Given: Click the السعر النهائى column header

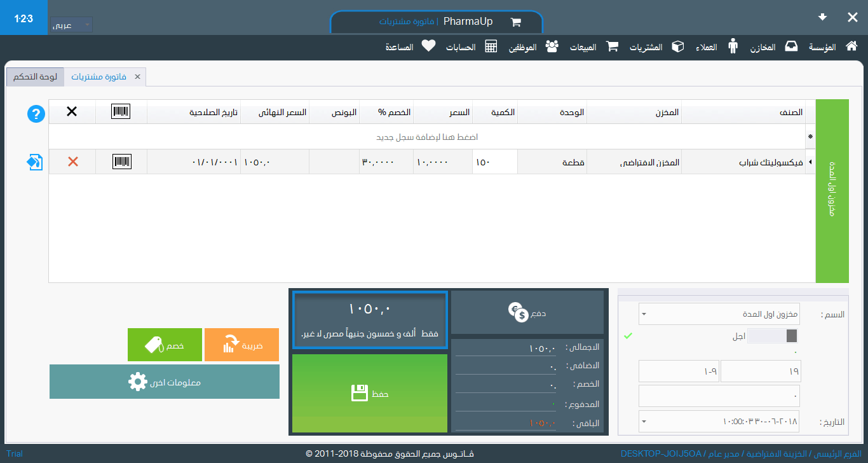Looking at the screenshot, I should 275,112.
